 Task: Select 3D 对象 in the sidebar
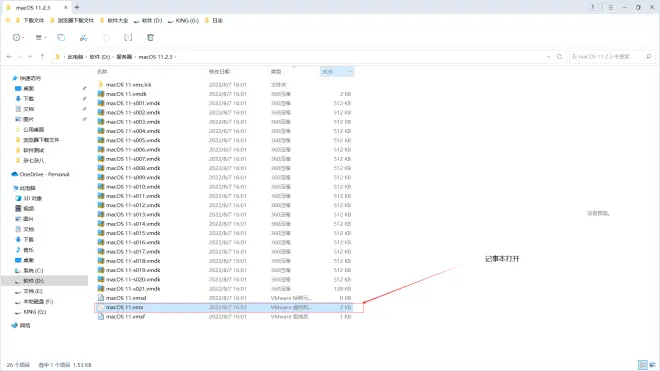tap(29, 198)
